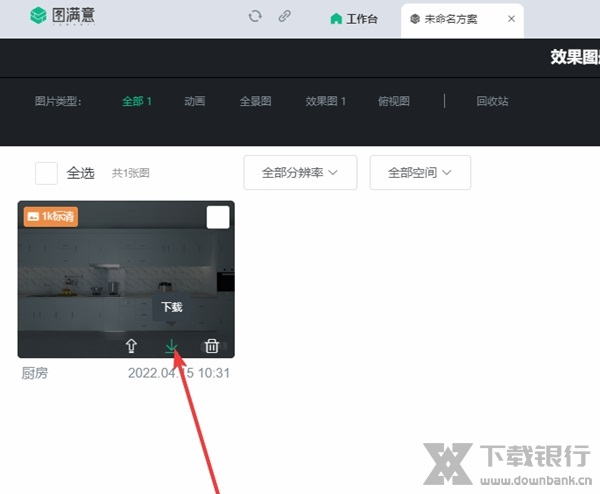This screenshot has width=600, height=494.
Task: Filter images by 动画 type
Action: tap(194, 101)
